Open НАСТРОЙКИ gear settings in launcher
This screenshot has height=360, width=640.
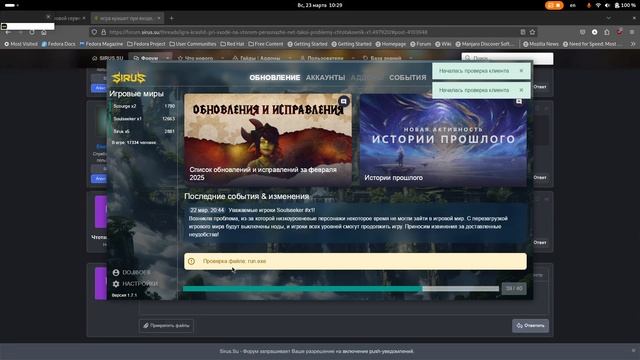click(x=135, y=284)
